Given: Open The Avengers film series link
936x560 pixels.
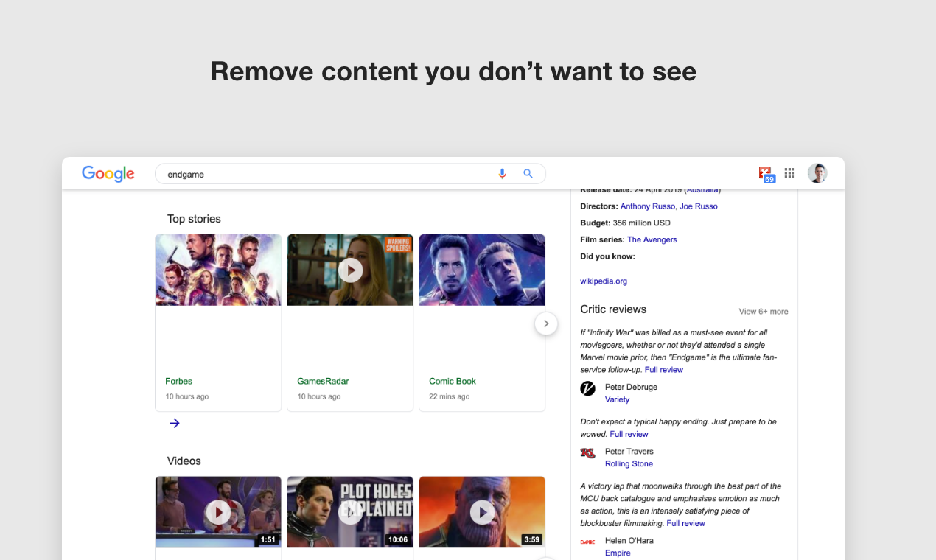Looking at the screenshot, I should tap(652, 239).
